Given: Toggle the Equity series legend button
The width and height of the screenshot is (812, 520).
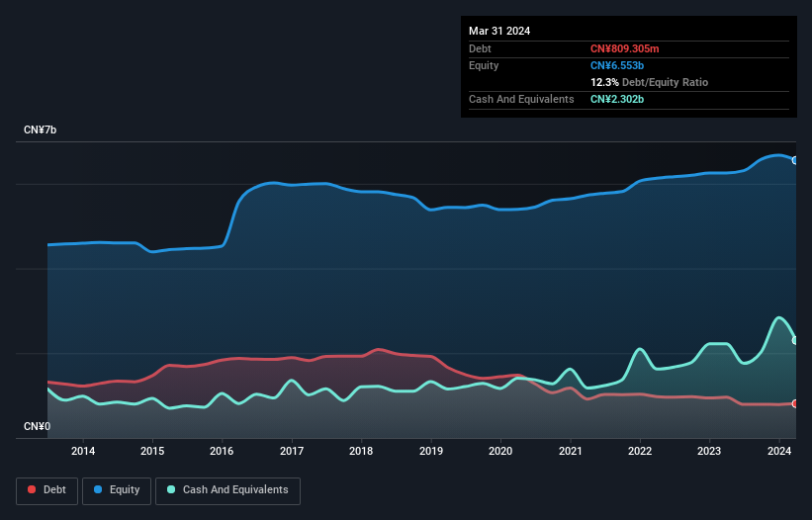Looking at the screenshot, I should [x=117, y=490].
